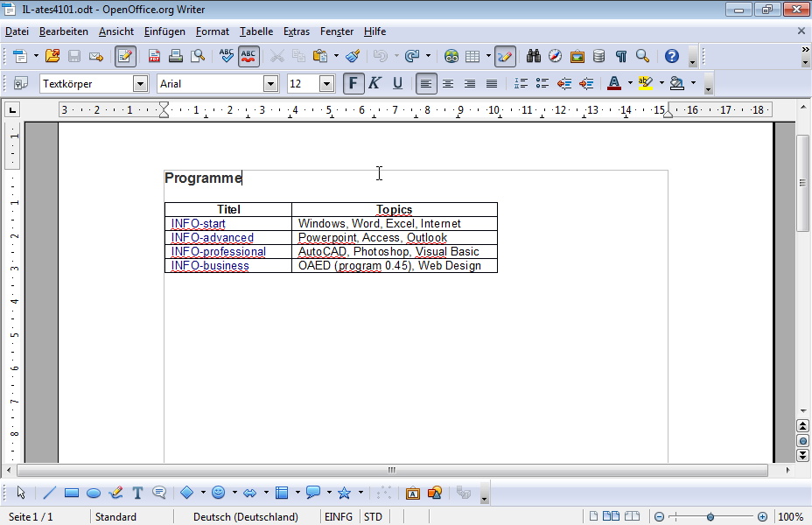Open the Datei menu
This screenshot has height=525, width=812.
click(17, 31)
